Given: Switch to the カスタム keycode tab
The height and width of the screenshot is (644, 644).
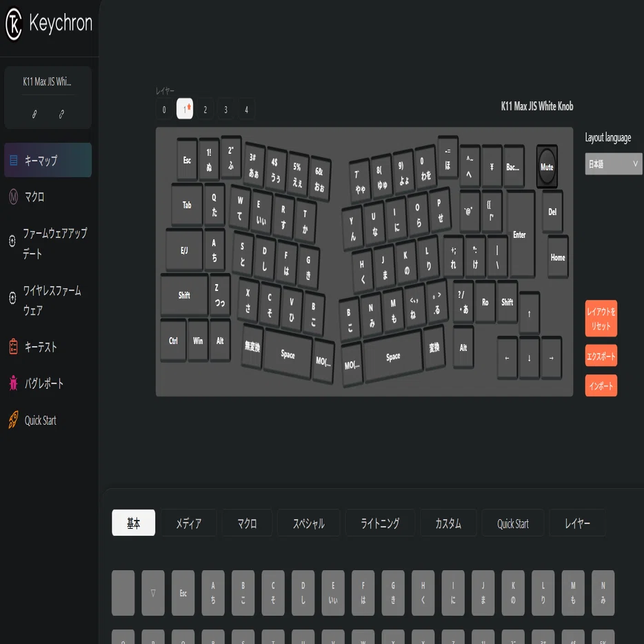Looking at the screenshot, I should 448,523.
